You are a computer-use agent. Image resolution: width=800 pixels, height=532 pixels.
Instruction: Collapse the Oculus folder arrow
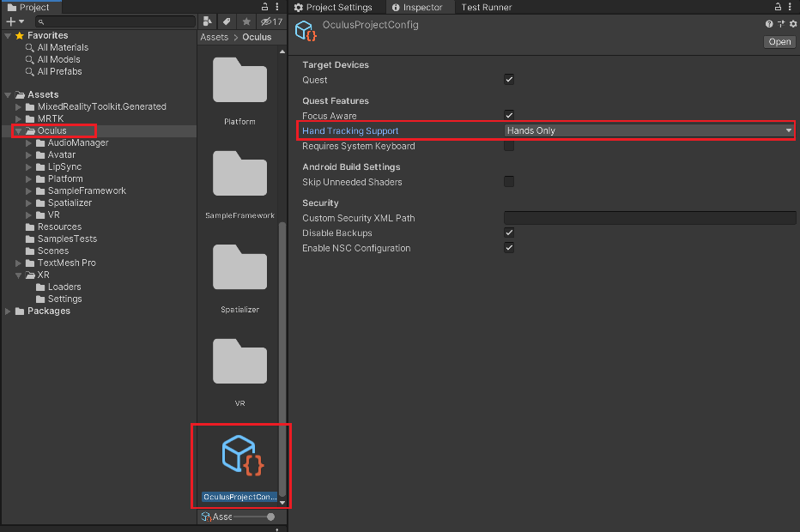click(18, 131)
